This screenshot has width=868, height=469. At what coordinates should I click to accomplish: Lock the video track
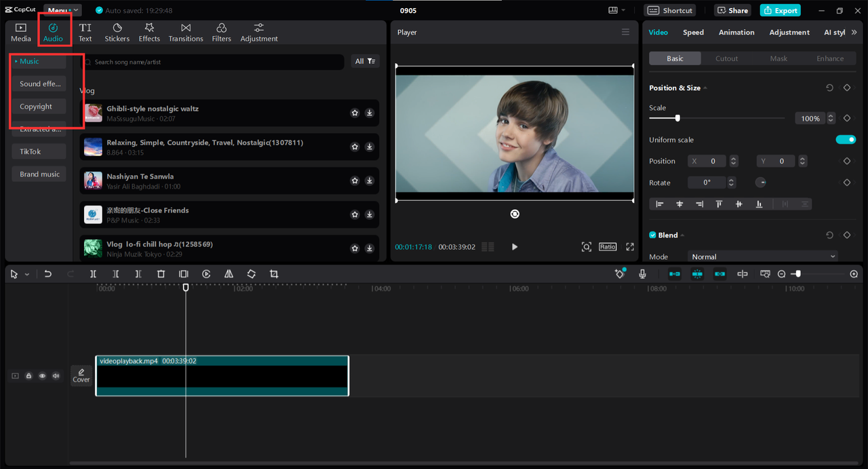pyautogui.click(x=28, y=375)
